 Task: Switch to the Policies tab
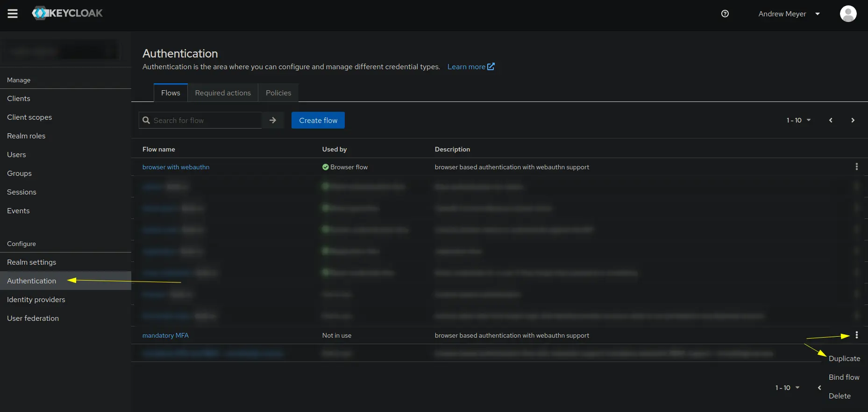[278, 93]
